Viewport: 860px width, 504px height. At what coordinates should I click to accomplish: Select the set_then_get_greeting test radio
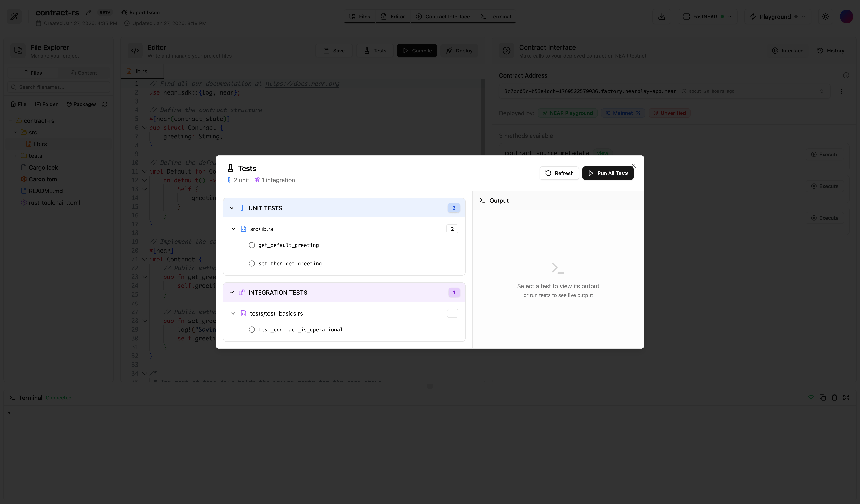pyautogui.click(x=252, y=264)
